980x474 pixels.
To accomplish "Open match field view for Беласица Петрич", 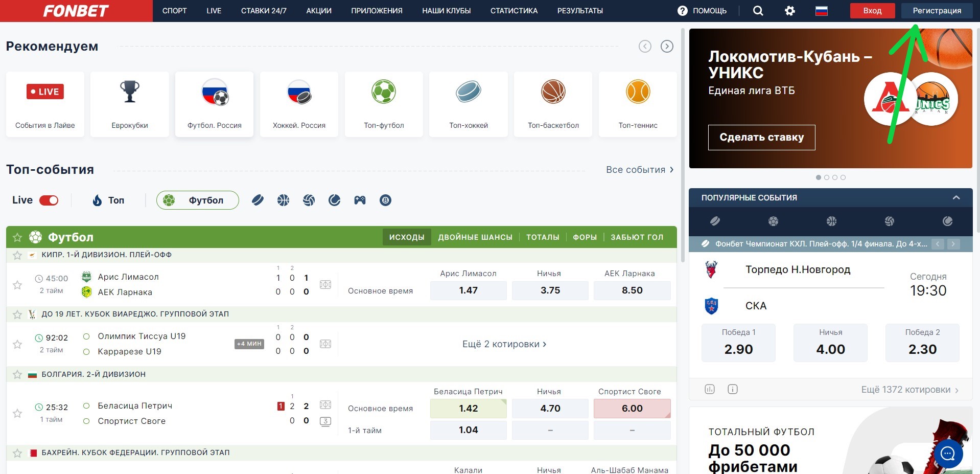I will pyautogui.click(x=325, y=405).
